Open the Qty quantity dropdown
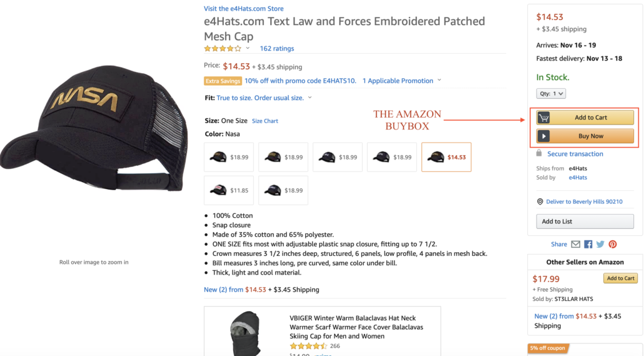 (551, 93)
